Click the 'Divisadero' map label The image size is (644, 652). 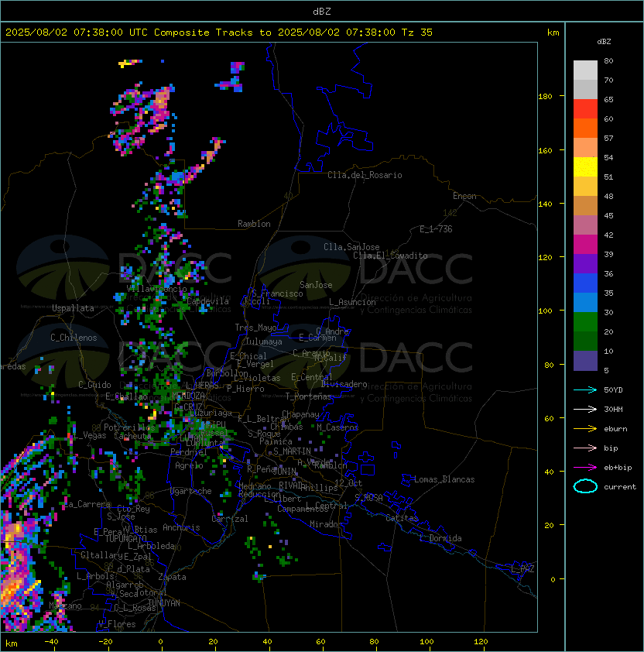point(344,384)
